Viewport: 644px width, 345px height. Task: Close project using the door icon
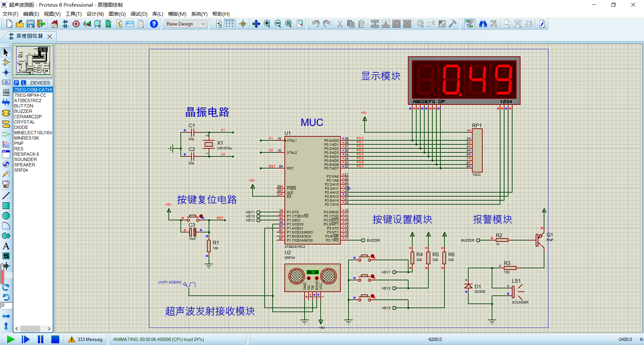click(41, 24)
